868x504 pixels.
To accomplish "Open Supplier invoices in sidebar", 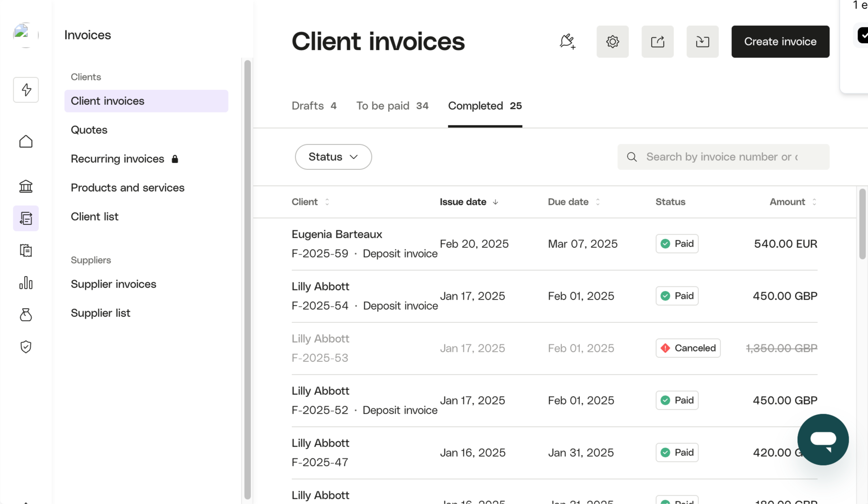I will pyautogui.click(x=113, y=284).
